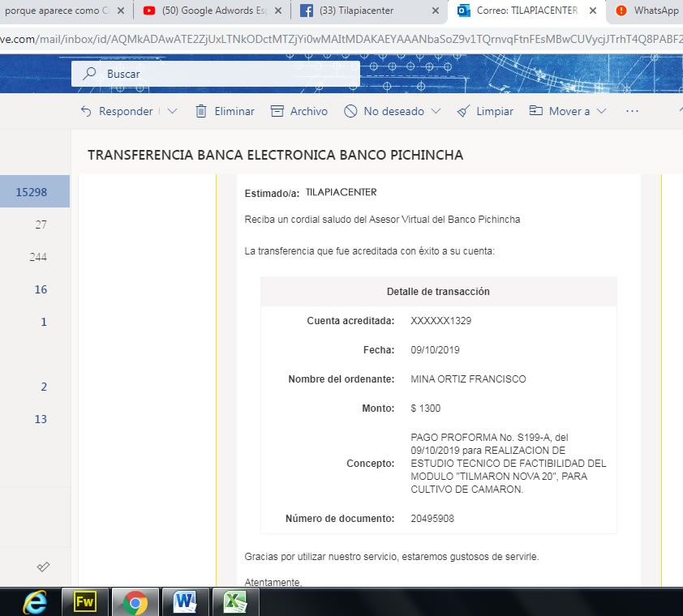The height and width of the screenshot is (616, 683).
Task: Click the amount $ 1300
Action: (x=426, y=409)
